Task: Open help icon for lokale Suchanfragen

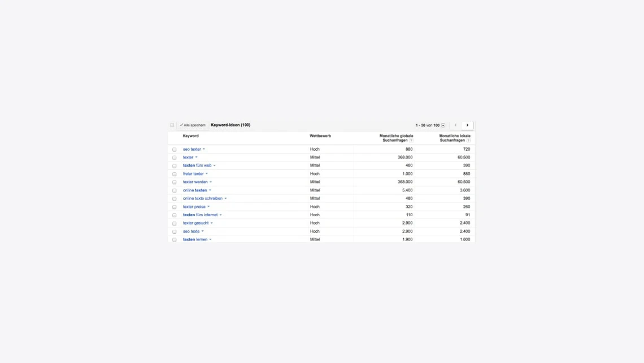Action: click(x=468, y=141)
